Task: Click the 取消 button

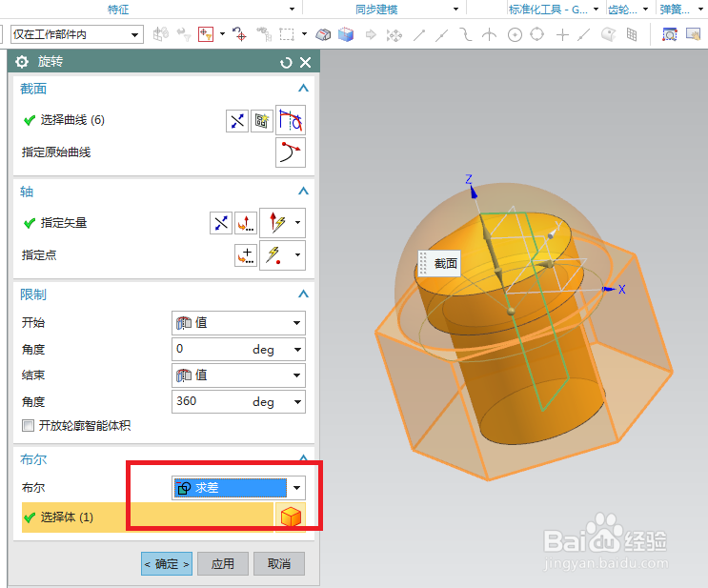Action: [279, 563]
